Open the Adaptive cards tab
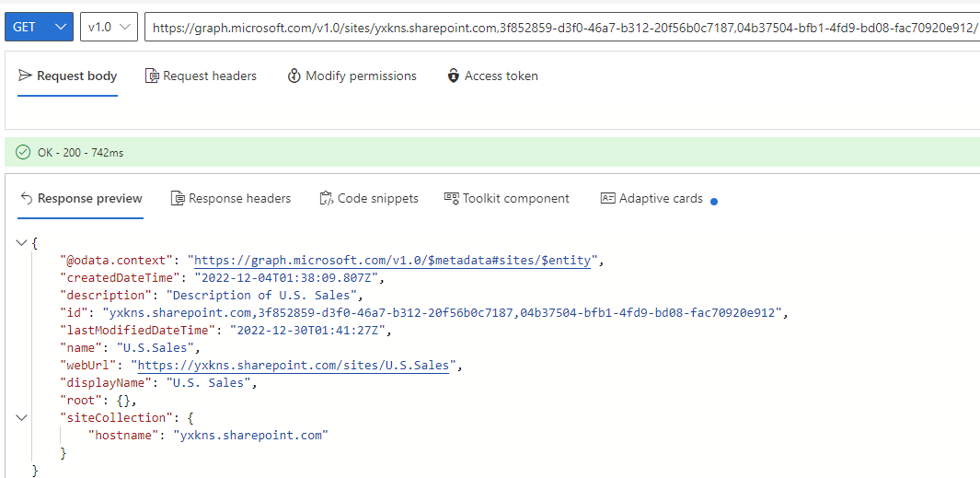The image size is (980, 478). [651, 199]
